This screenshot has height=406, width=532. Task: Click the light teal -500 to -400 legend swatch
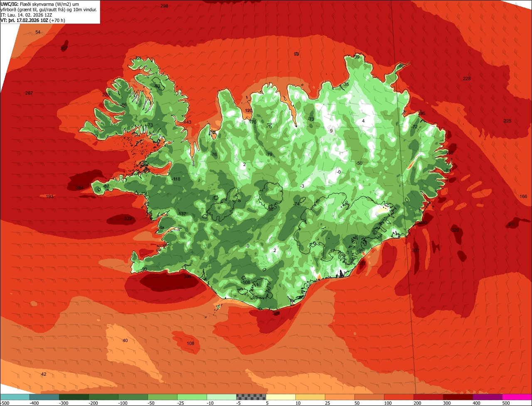point(15,397)
